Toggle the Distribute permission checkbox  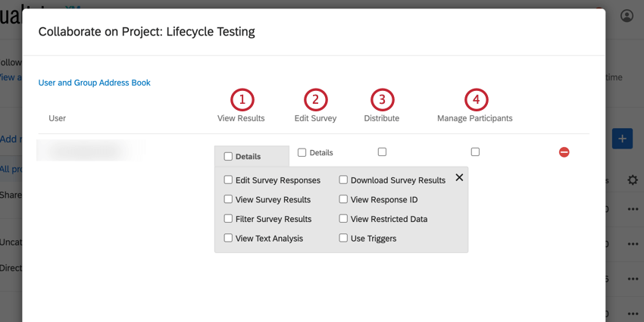(382, 152)
